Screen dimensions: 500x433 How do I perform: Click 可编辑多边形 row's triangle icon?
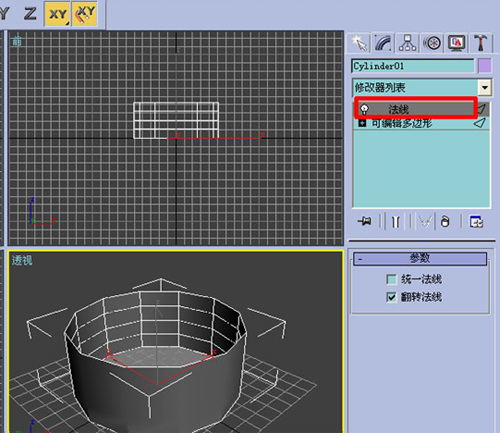click(479, 123)
